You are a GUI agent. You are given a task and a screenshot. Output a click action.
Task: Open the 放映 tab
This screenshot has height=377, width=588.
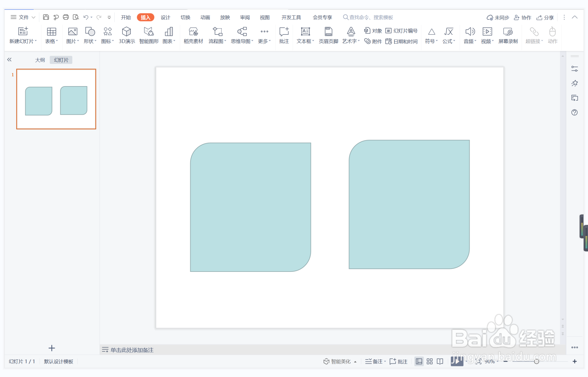225,17
